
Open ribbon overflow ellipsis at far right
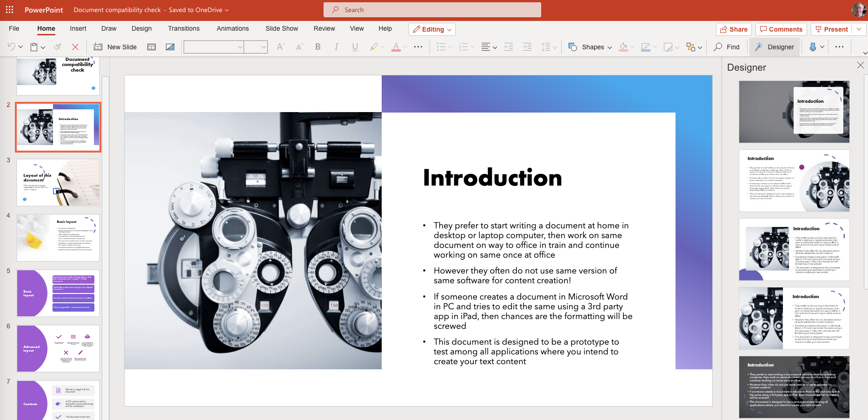[839, 47]
